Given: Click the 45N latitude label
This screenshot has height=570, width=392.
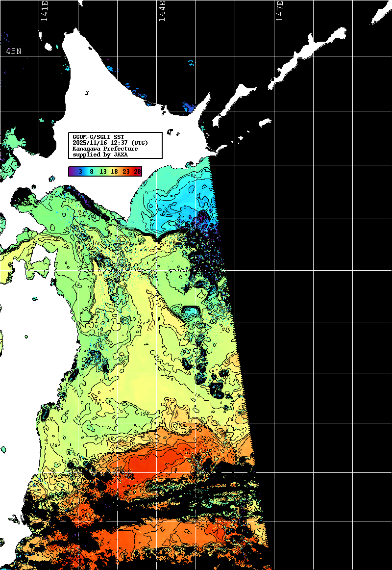Looking at the screenshot, I should point(14,52).
